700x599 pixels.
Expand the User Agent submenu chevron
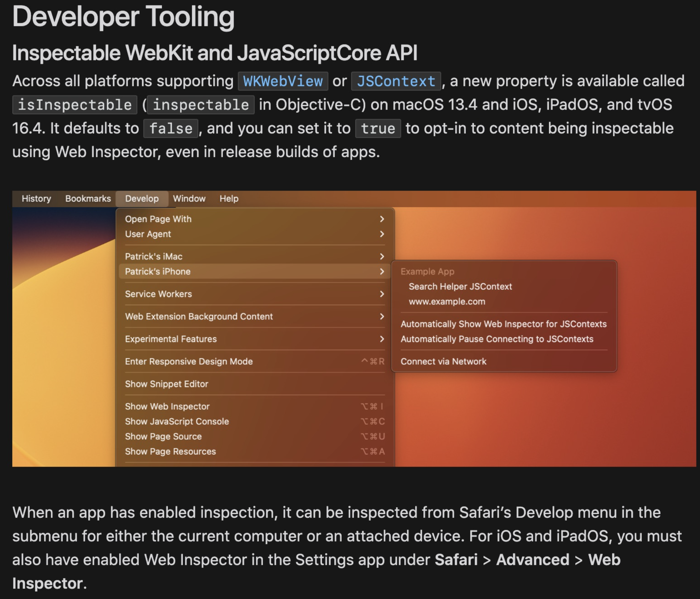pyautogui.click(x=382, y=234)
